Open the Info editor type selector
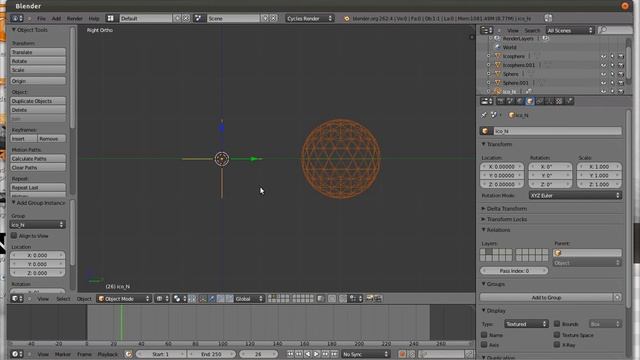This screenshot has width=640, height=360. click(x=17, y=18)
